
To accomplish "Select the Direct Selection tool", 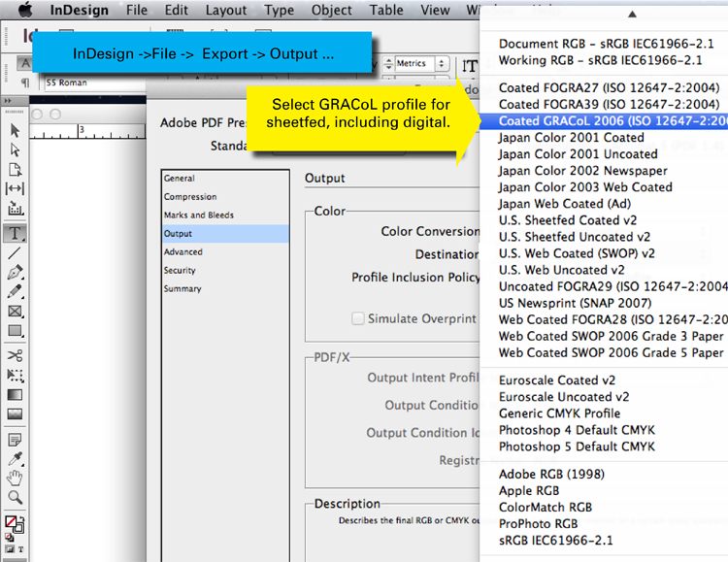I will pyautogui.click(x=15, y=150).
